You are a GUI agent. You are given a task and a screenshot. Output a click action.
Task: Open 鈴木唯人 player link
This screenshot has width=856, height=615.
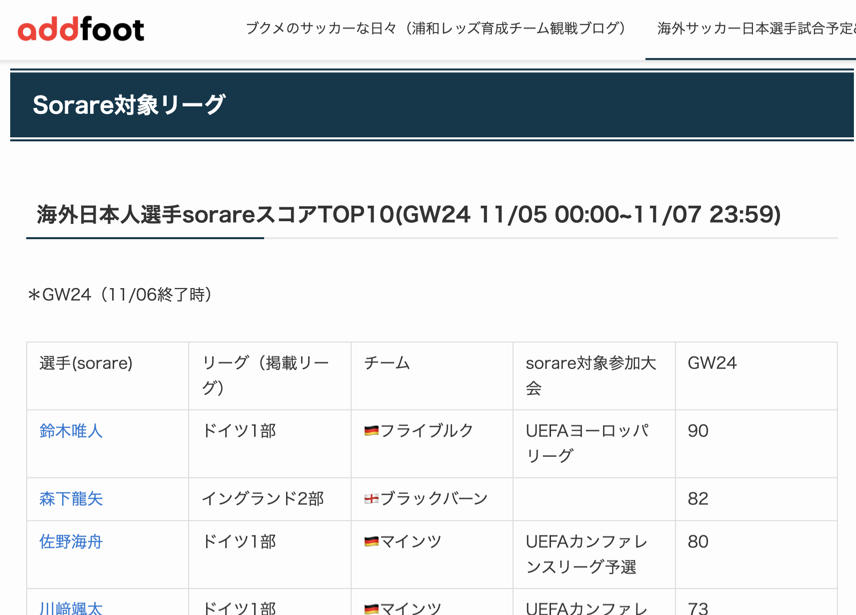click(x=71, y=431)
